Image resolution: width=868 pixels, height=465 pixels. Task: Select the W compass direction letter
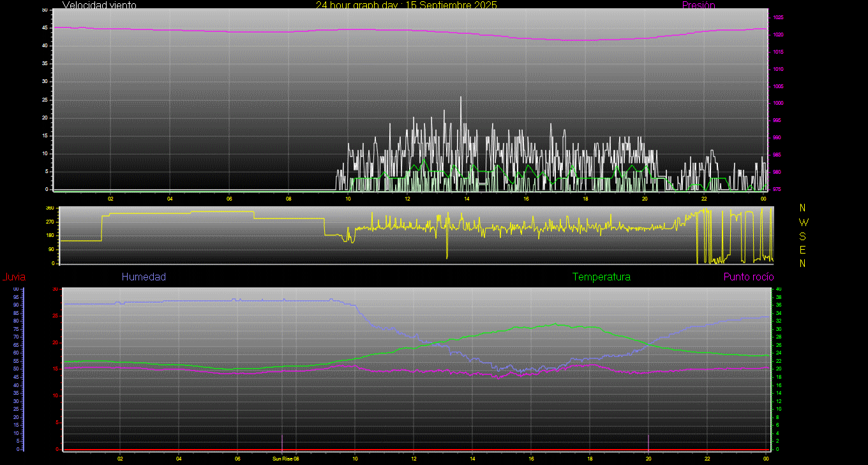803,222
